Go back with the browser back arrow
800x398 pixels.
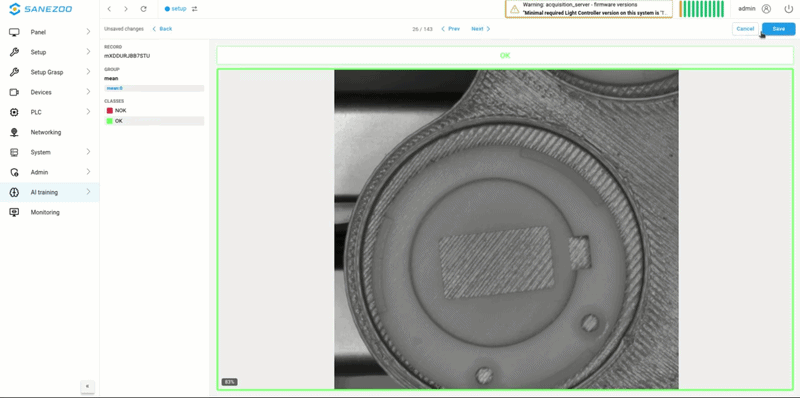109,9
